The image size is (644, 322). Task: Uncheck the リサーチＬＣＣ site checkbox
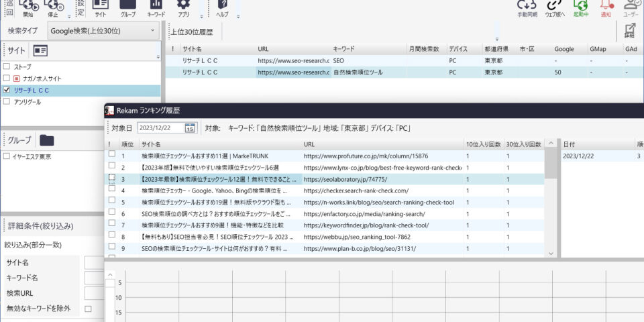click(7, 90)
